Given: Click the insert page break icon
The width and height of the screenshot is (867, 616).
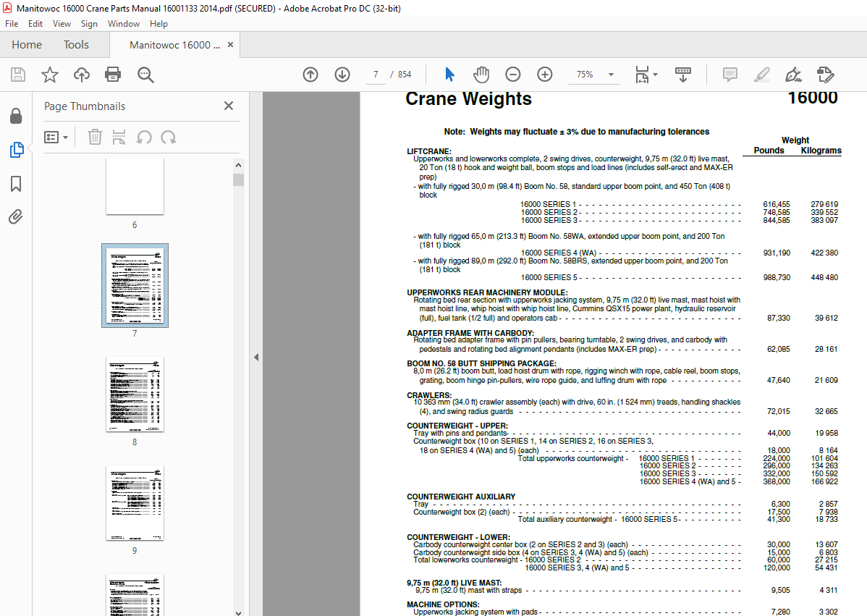Looking at the screenshot, I should [119, 137].
